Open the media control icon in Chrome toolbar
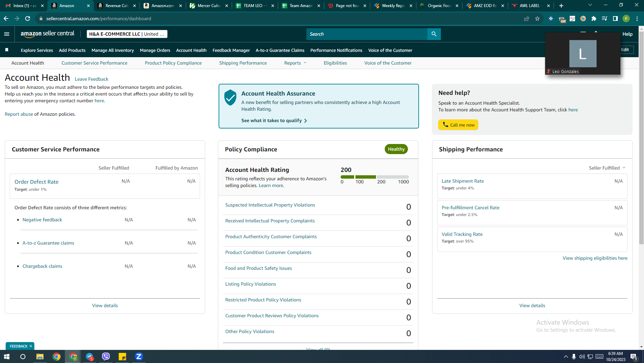 click(605, 19)
